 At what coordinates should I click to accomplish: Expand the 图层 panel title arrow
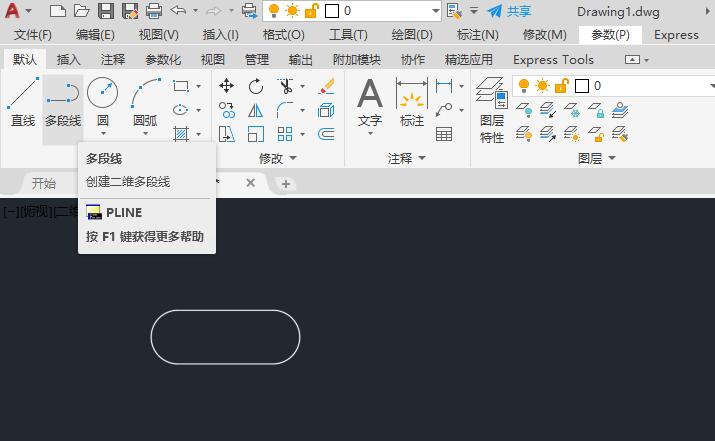point(612,158)
